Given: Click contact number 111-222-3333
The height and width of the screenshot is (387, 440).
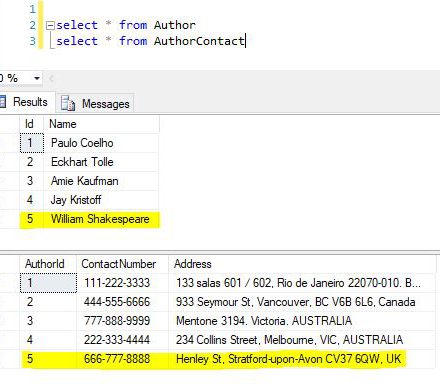Looking at the screenshot, I should coord(122,283).
